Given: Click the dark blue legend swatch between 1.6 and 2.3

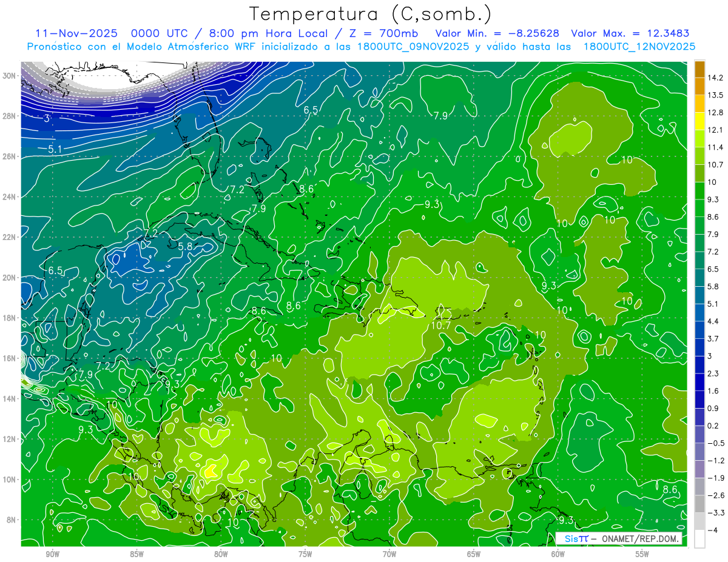Looking at the screenshot, I should (699, 382).
